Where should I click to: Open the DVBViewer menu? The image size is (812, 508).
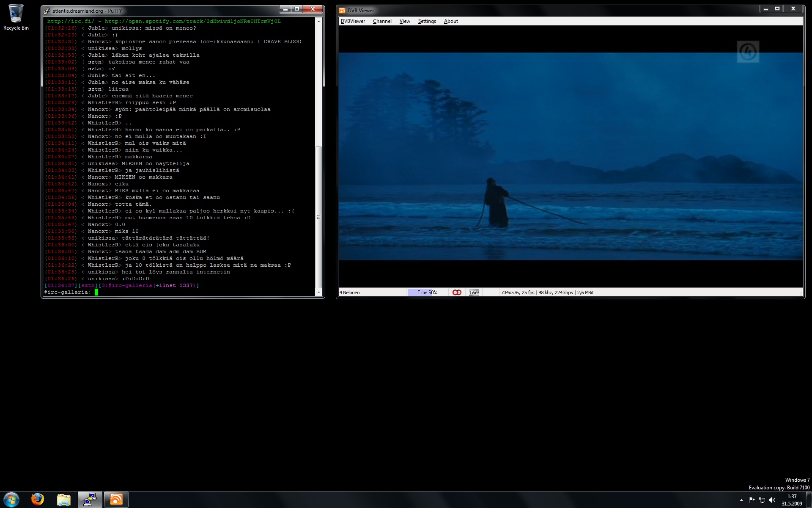353,21
